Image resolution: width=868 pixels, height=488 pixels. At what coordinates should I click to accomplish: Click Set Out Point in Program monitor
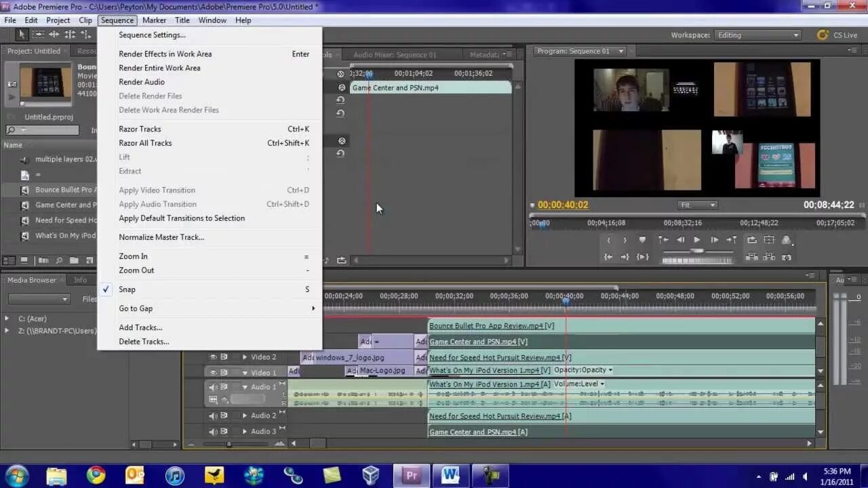point(625,240)
